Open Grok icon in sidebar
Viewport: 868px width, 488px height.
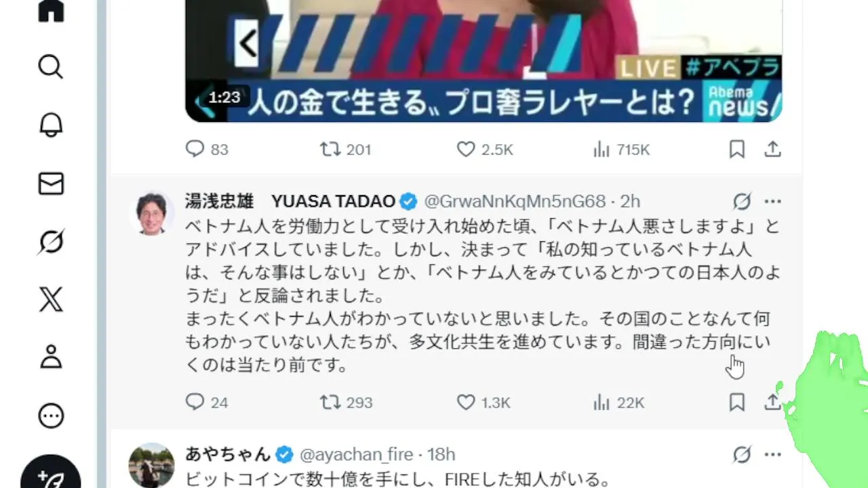pos(51,241)
